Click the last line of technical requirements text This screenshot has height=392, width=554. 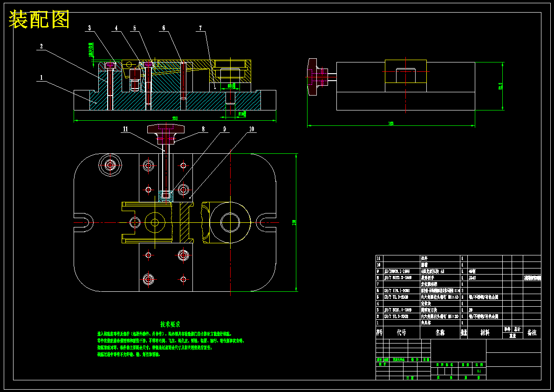point(129,355)
